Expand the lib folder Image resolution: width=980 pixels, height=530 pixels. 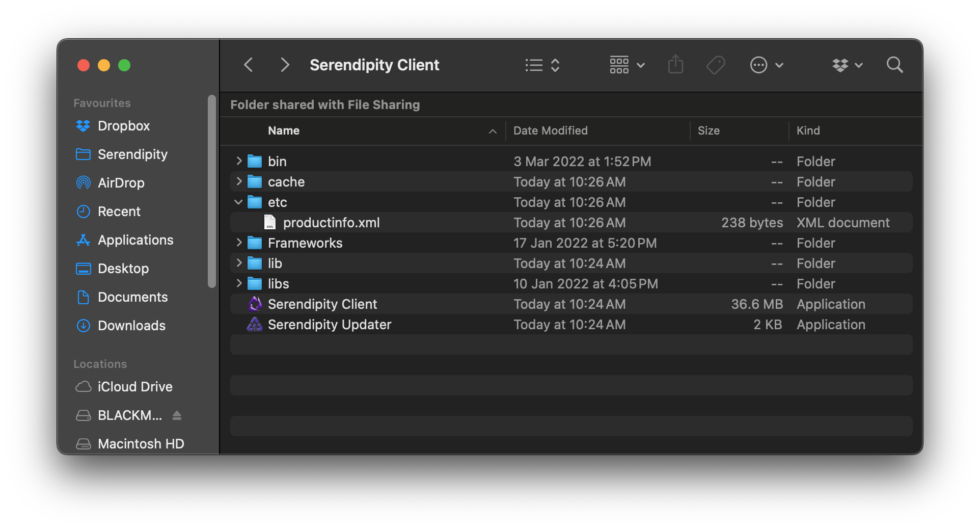[239, 263]
